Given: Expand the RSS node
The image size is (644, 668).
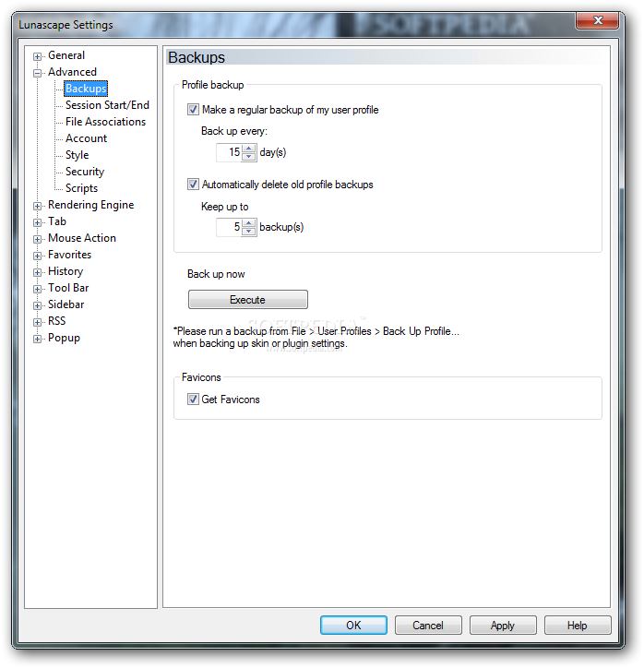Looking at the screenshot, I should (x=38, y=322).
